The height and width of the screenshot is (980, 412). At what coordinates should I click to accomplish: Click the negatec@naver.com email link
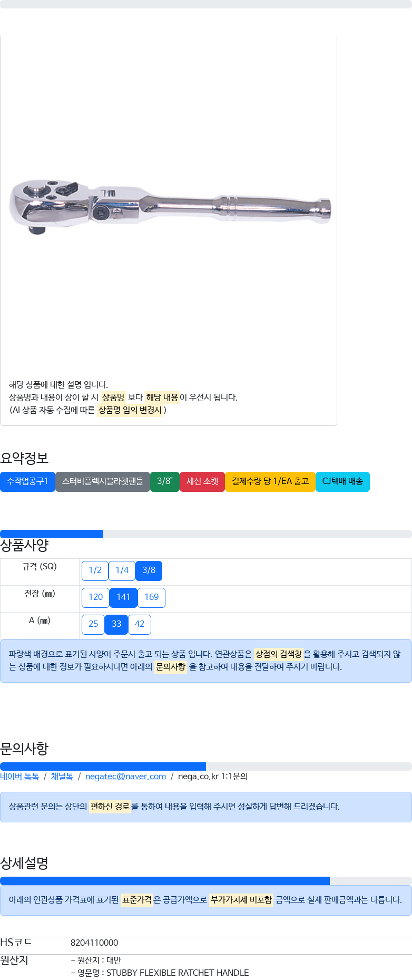(x=125, y=776)
